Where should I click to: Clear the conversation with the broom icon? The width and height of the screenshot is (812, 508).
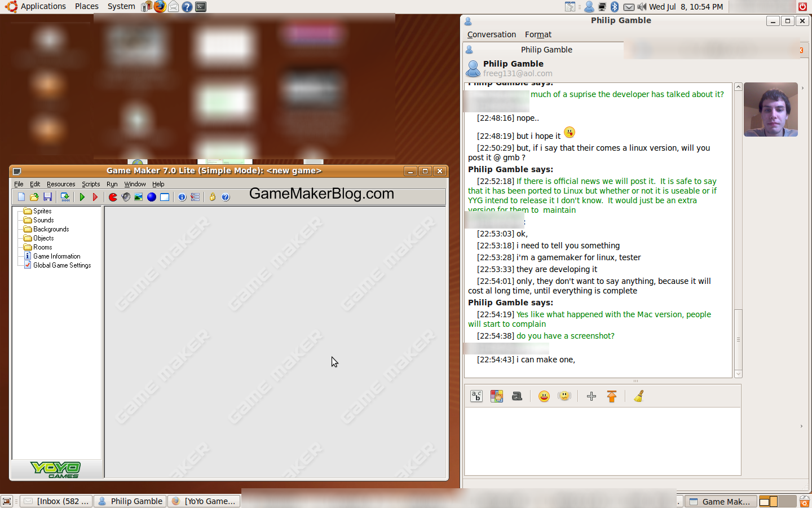[x=639, y=396]
